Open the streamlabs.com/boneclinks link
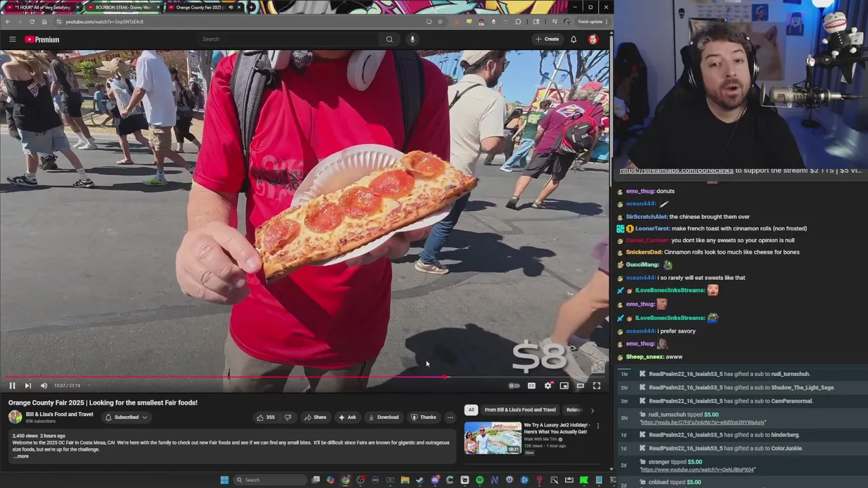 tap(676, 171)
